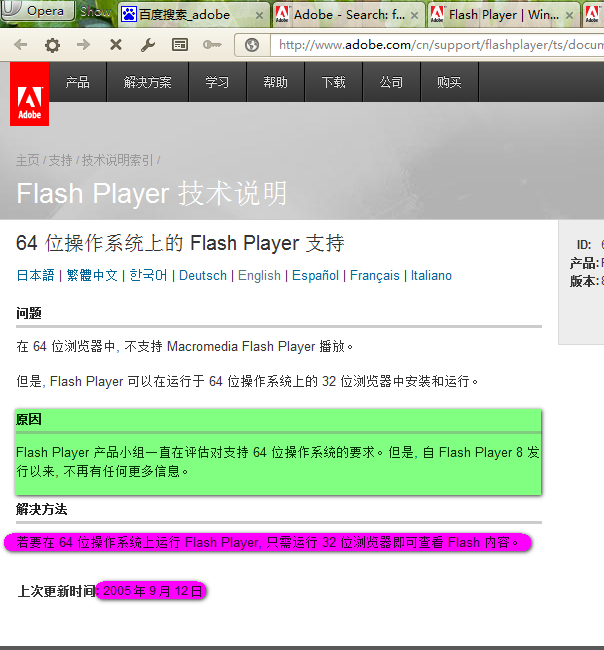Click the paragraph starting Flash Player 产品小组
The height and width of the screenshot is (650, 604).
pos(278,461)
